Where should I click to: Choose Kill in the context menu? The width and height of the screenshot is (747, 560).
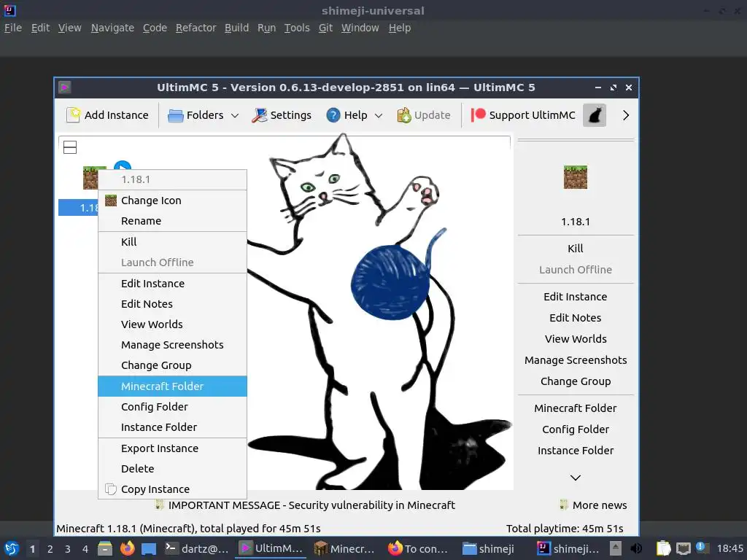coord(172,242)
